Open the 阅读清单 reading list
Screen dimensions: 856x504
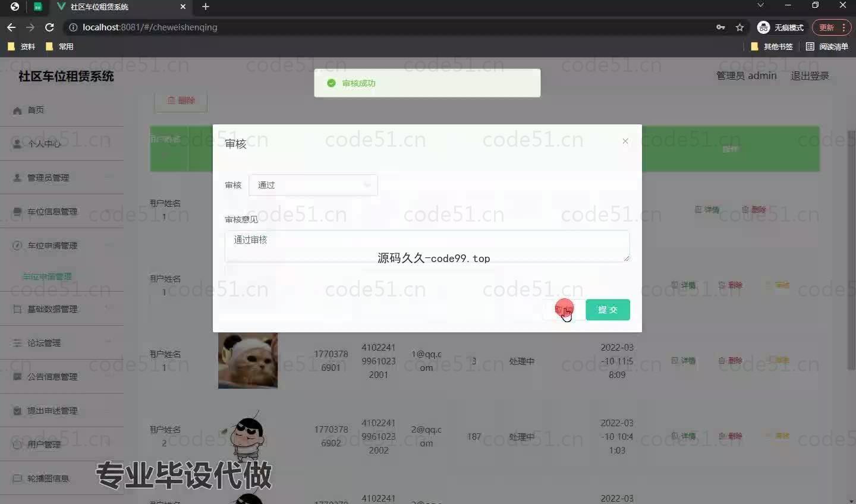pos(827,46)
